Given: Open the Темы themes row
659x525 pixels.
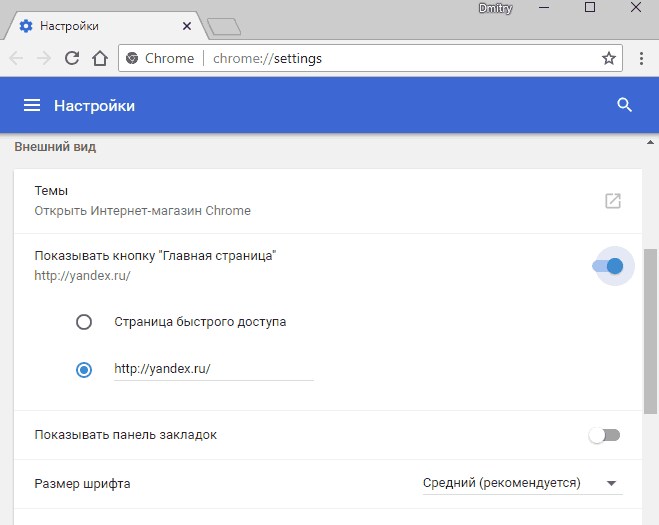Looking at the screenshot, I should pos(328,201).
